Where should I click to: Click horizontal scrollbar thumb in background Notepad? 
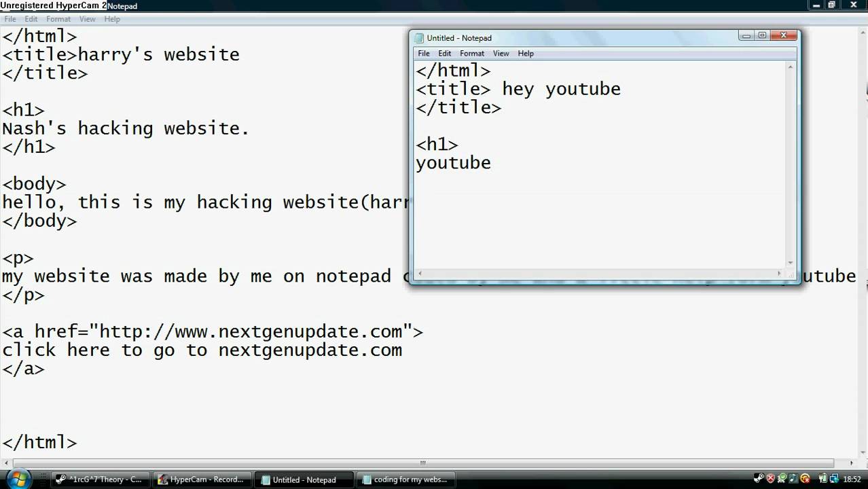[422, 463]
